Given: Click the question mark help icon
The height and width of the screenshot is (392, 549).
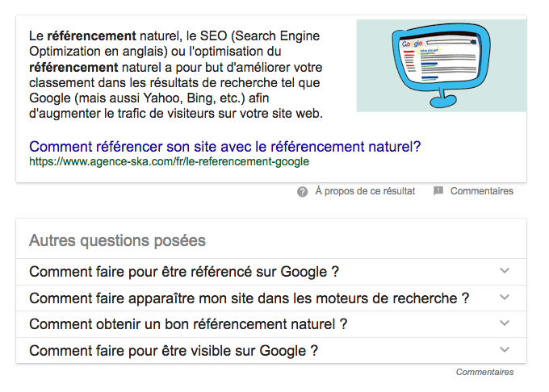Looking at the screenshot, I should pos(303,191).
